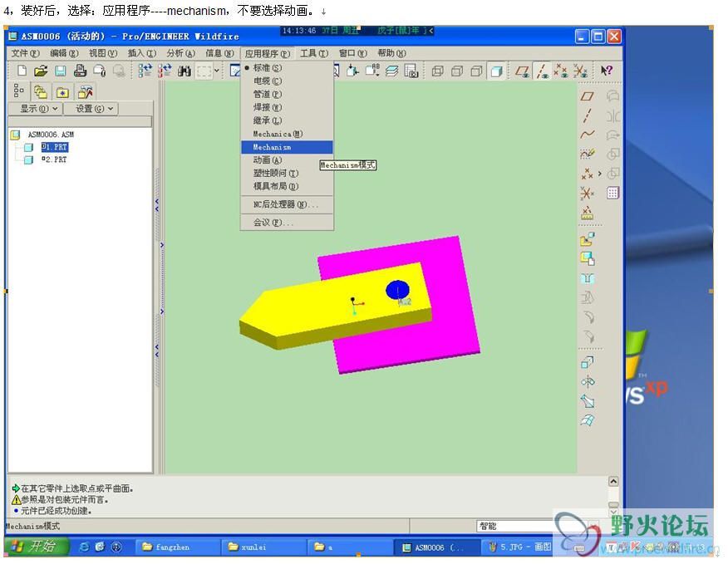Switch to wireframe display mode
Screen dimensions: 728x564
[x=437, y=71]
